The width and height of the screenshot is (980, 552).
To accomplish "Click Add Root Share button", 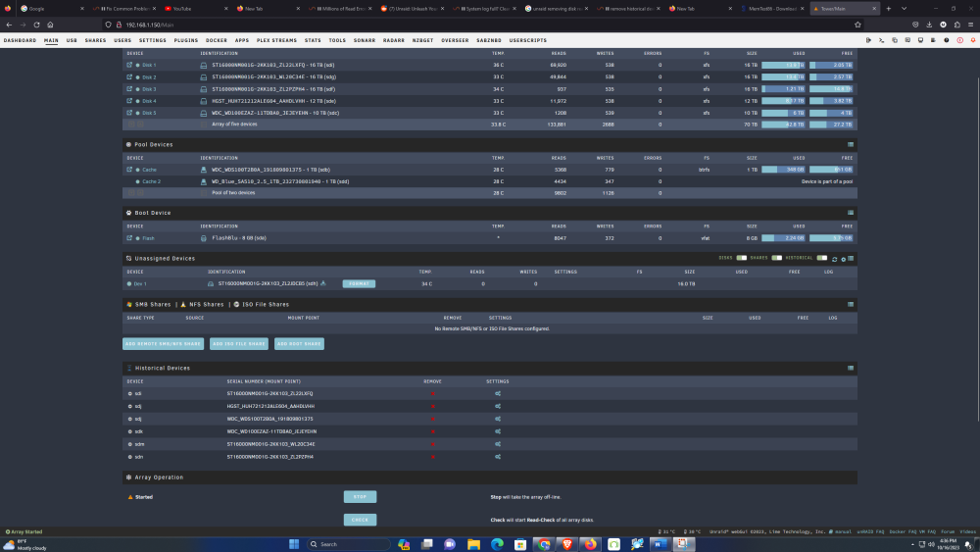I will tap(299, 344).
